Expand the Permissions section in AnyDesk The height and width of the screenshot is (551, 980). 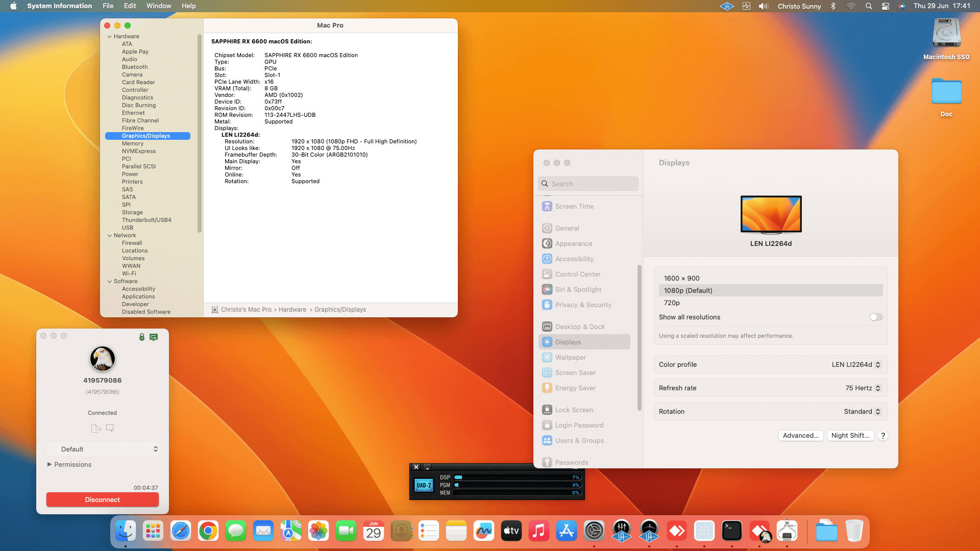(x=69, y=464)
